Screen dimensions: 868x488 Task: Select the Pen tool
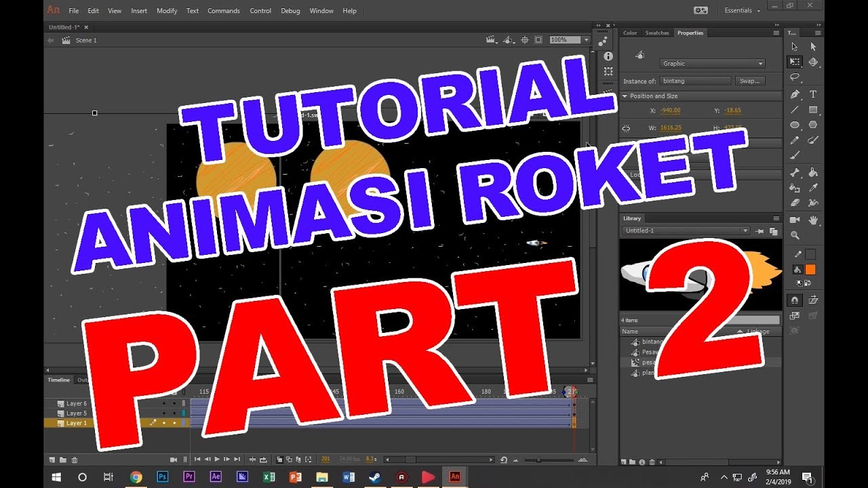click(795, 94)
